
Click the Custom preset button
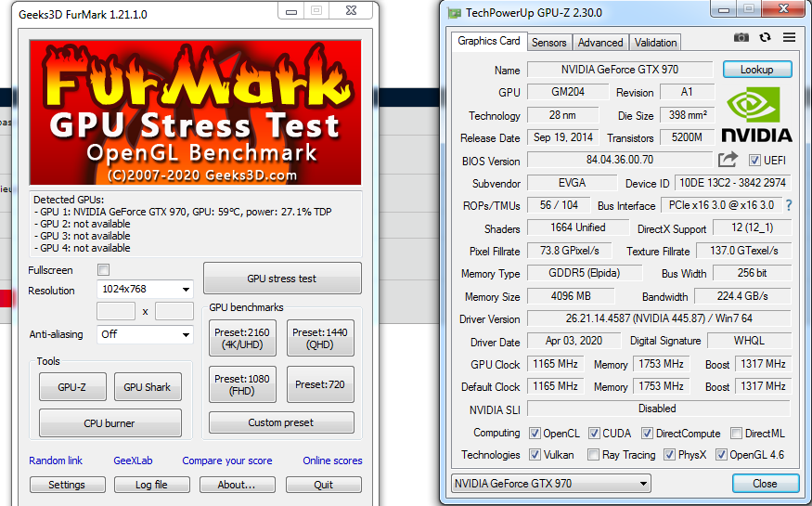click(x=281, y=422)
